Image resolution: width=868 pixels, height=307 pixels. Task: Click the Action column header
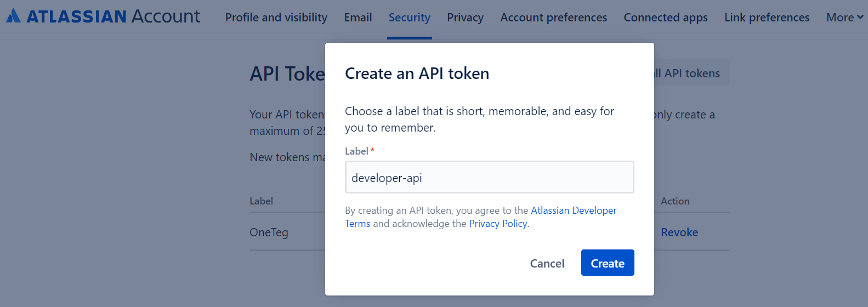pos(675,201)
